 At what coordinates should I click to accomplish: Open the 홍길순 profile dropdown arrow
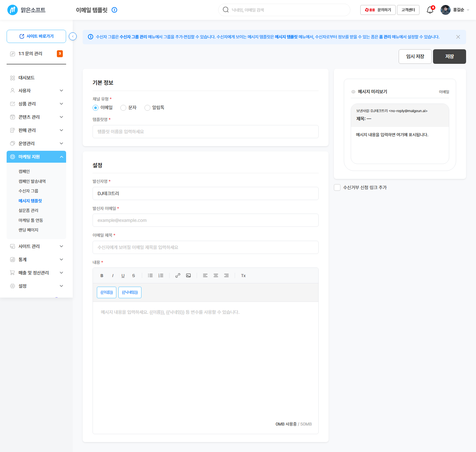(468, 10)
